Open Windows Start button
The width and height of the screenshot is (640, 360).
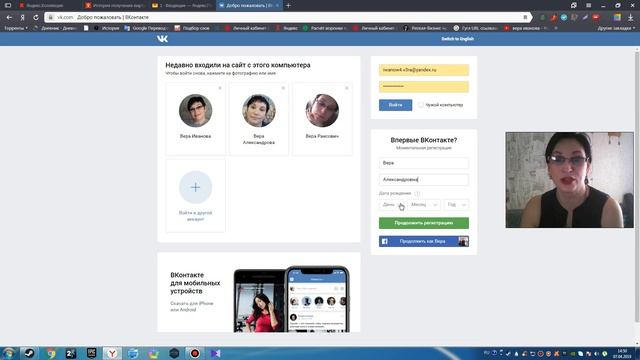[x=9, y=353]
